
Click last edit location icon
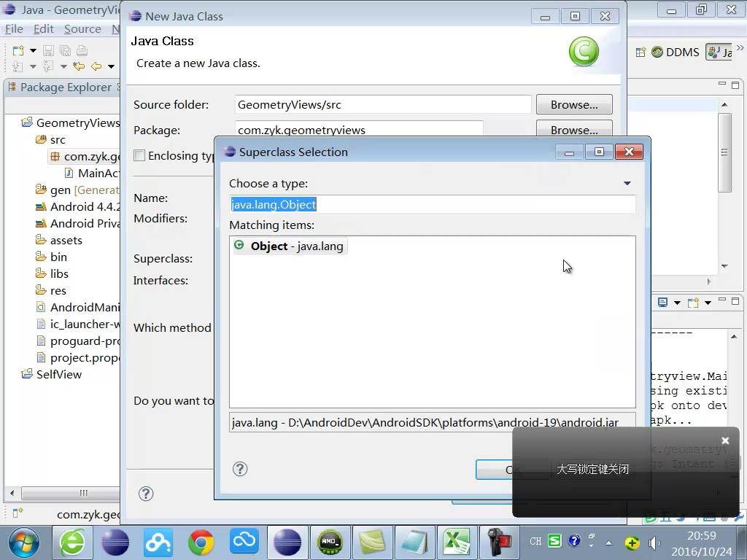(x=79, y=66)
